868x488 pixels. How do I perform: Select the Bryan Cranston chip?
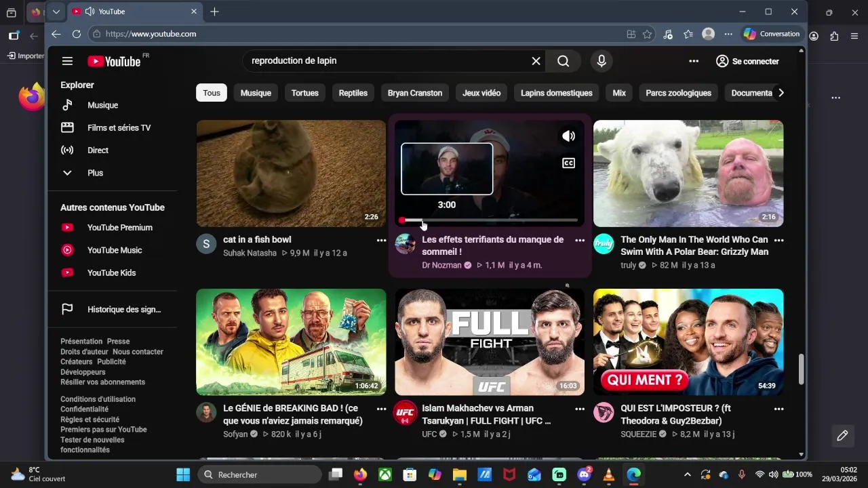click(415, 93)
